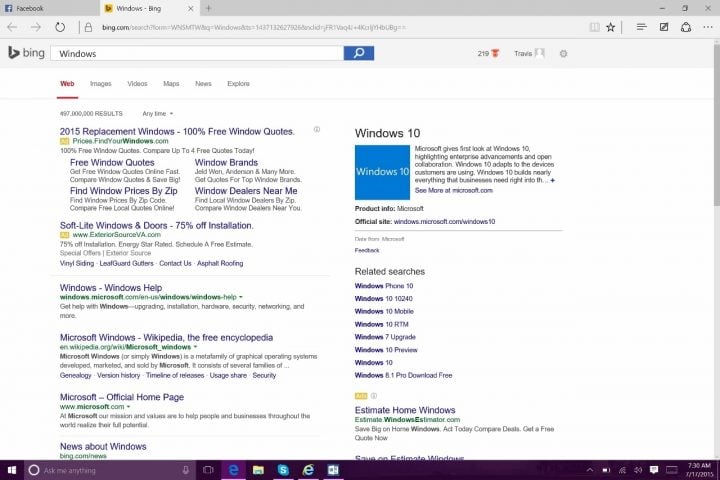The width and height of the screenshot is (720, 480).
Task: Expand arrow next to Wikipedia result URL
Action: pyautogui.click(x=195, y=347)
